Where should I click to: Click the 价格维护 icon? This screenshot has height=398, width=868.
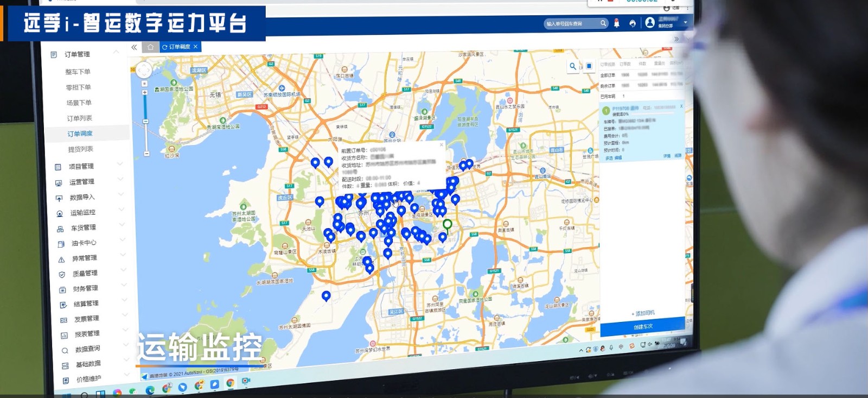point(66,381)
